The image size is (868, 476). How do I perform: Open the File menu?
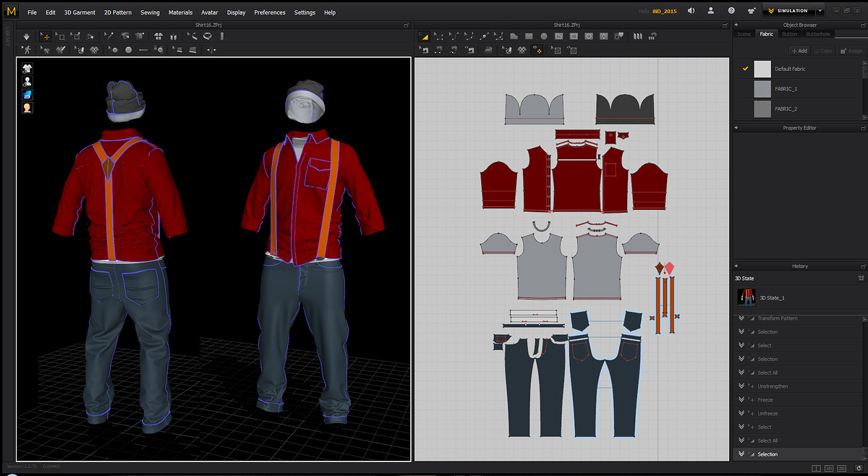[x=32, y=12]
